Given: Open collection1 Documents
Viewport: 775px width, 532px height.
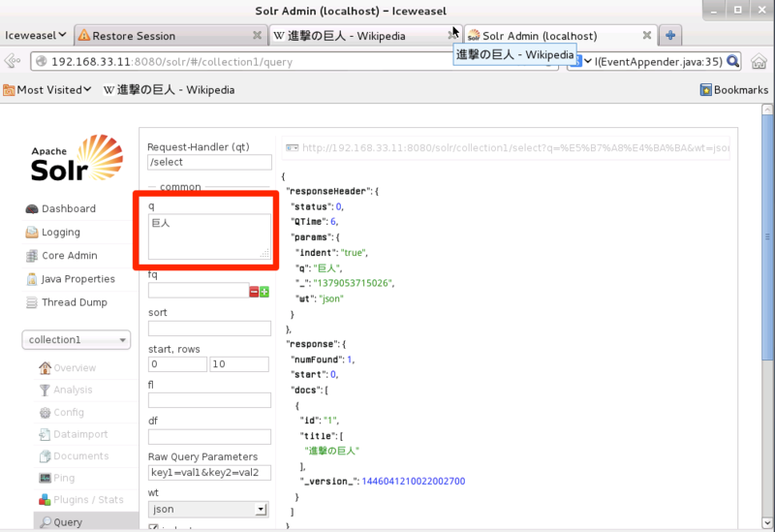Looking at the screenshot, I should 81,455.
